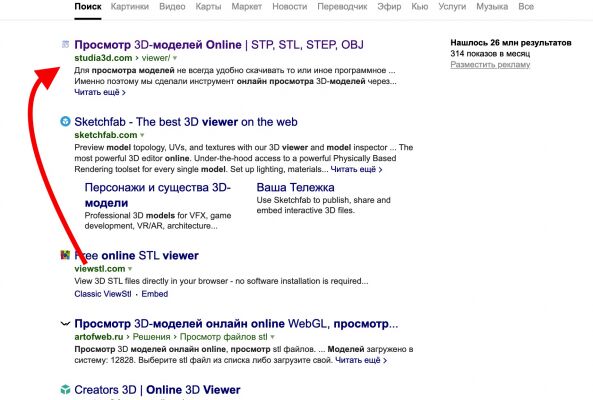
Task: Open Персонажи и существа 3D-модели sitelink
Action: 158,195
